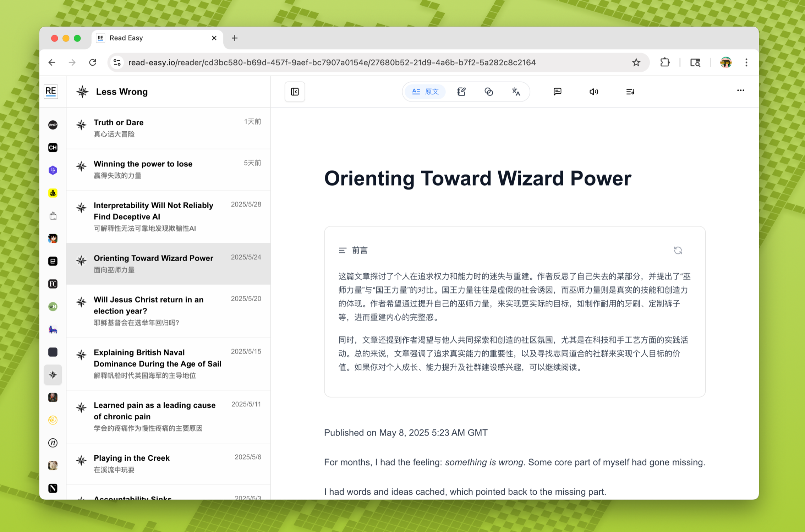Viewport: 805px width, 532px height.
Task: Go forward in browser history
Action: coord(72,62)
